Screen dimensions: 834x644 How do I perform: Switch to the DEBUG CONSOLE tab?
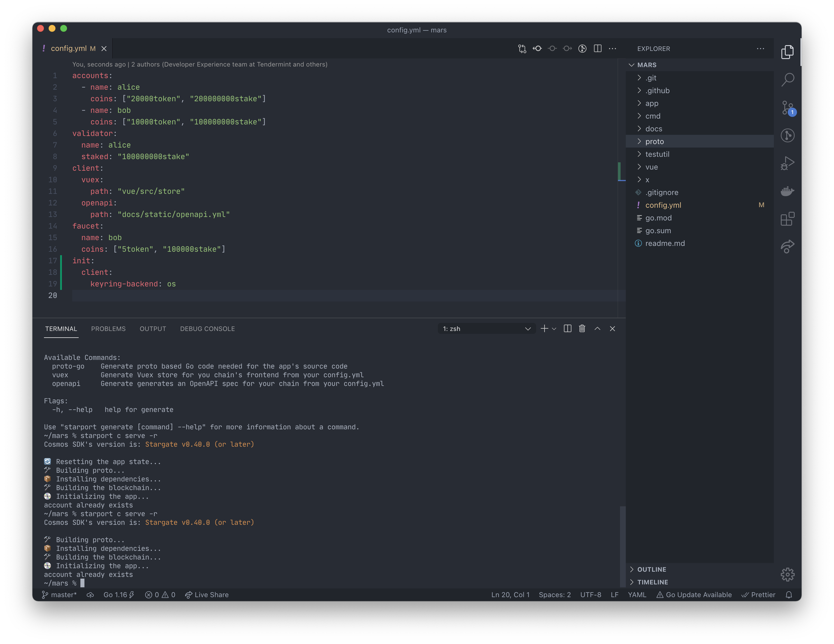coord(207,329)
